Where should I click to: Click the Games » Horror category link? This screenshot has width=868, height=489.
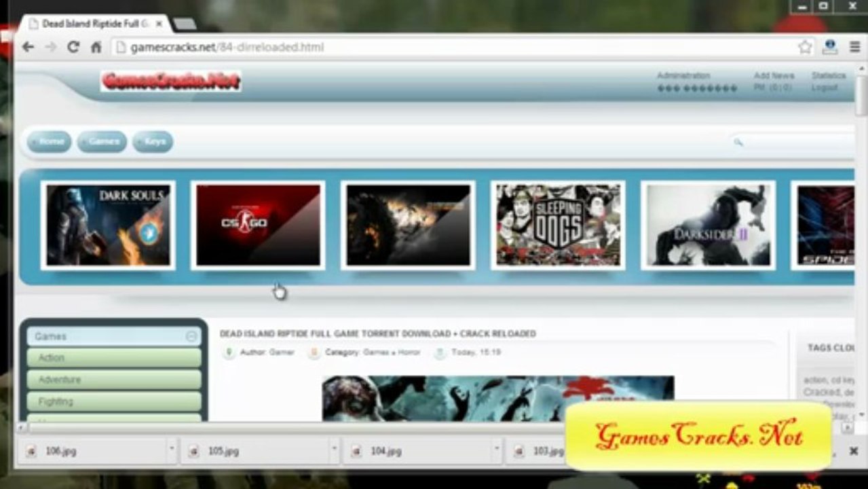point(392,352)
